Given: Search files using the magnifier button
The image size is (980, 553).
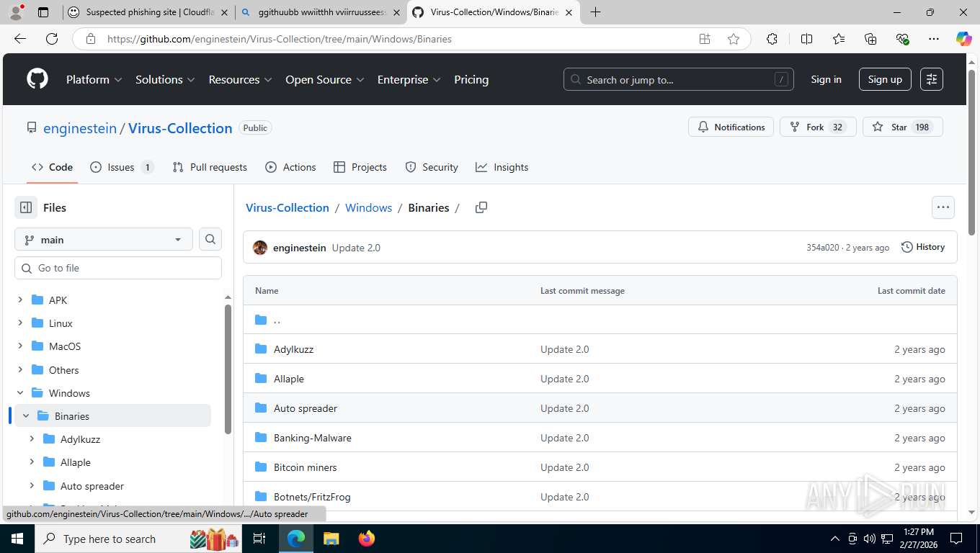Looking at the screenshot, I should coord(210,239).
